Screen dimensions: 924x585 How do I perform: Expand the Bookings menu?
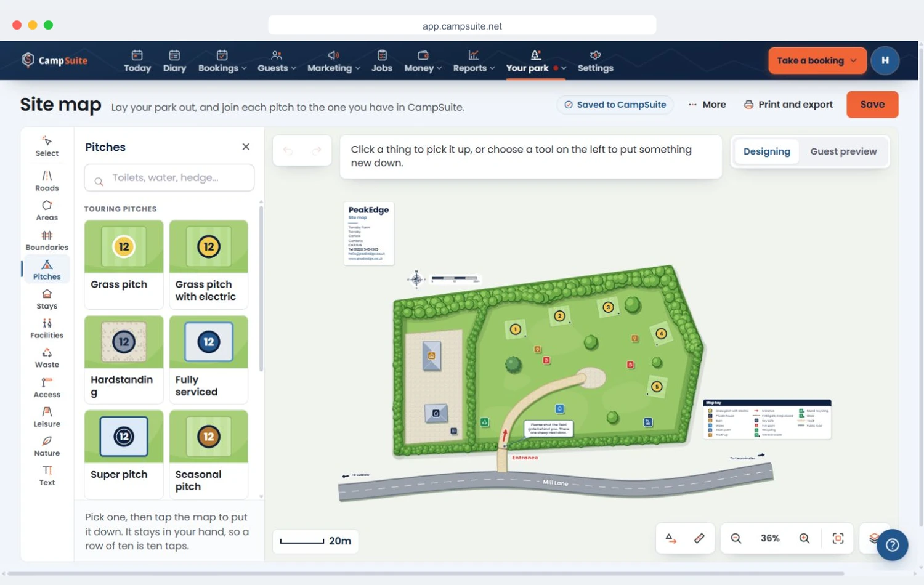coord(222,61)
